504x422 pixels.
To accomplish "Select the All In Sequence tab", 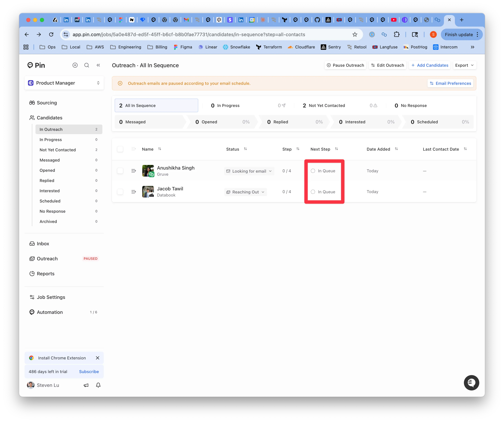I will coord(156,106).
